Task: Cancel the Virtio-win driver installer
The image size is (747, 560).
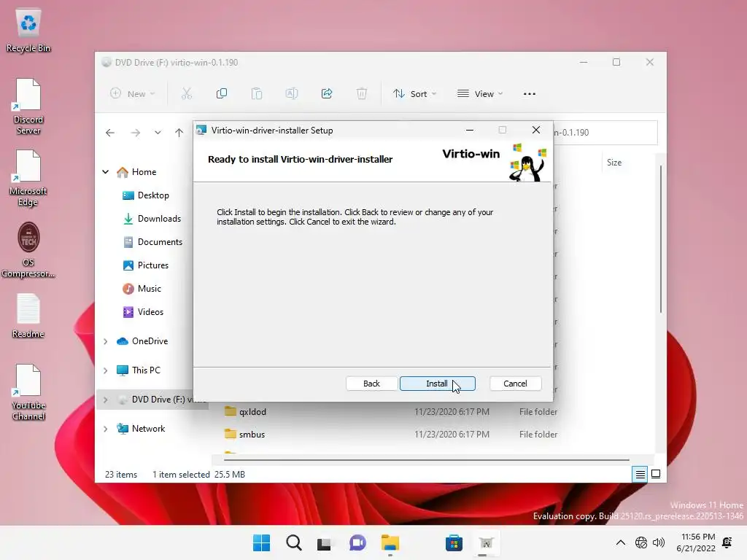Action: [515, 384]
